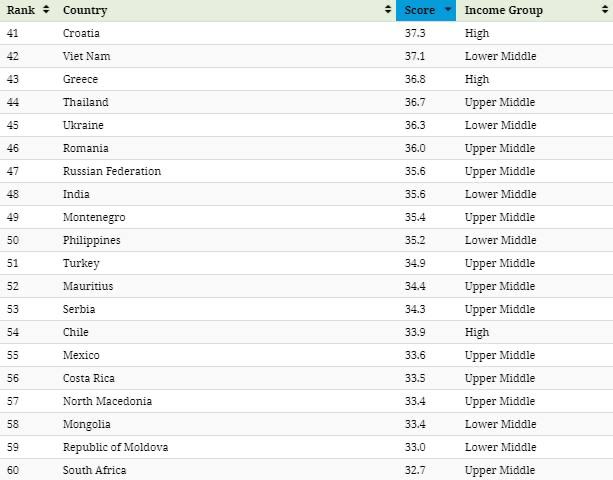Select the Viet Nam country cell
613x480 pixels.
click(x=86, y=56)
